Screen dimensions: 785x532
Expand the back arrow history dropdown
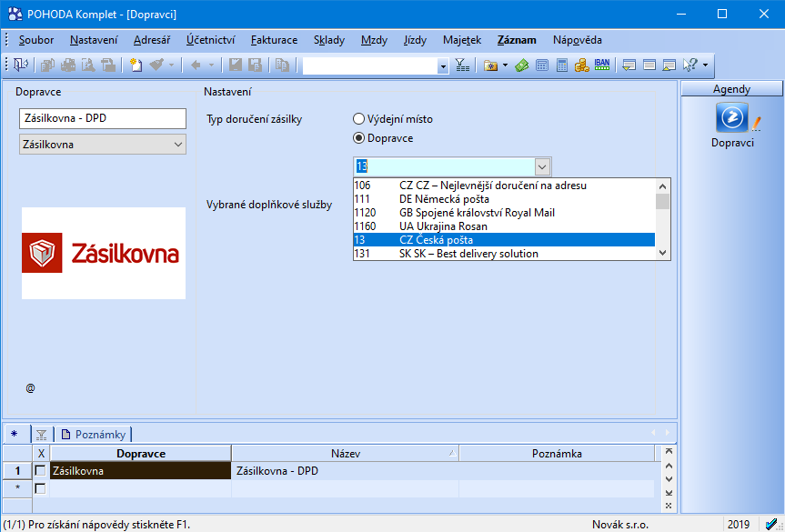[211, 65]
